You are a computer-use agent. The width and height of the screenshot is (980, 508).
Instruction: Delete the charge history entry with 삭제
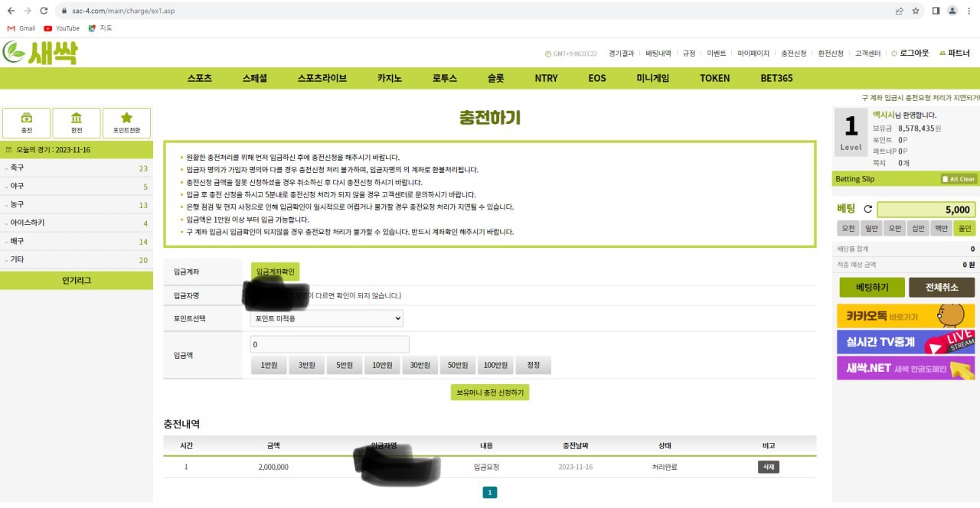click(x=768, y=467)
